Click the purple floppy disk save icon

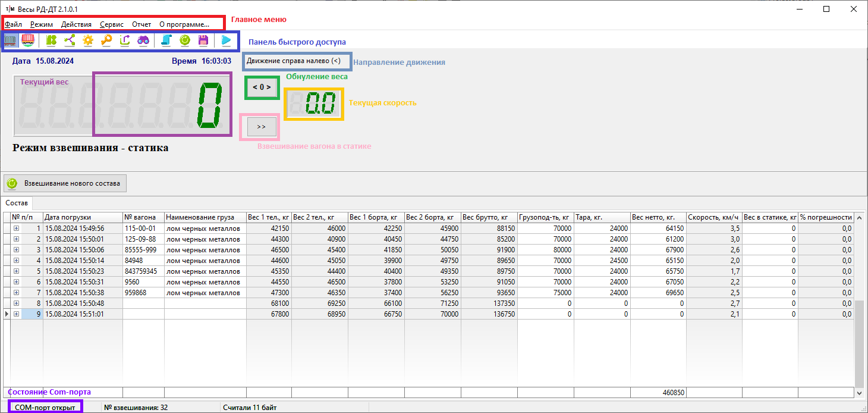tap(203, 40)
